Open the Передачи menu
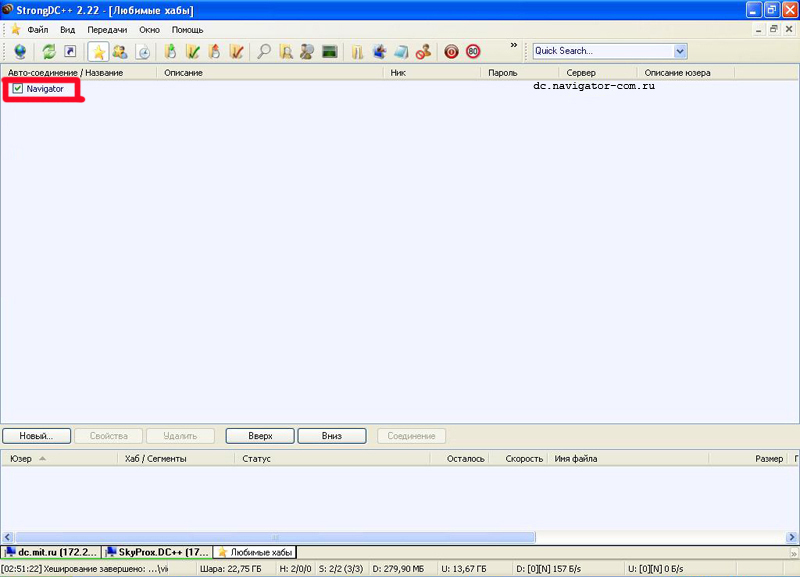The width and height of the screenshot is (800, 577). [107, 30]
